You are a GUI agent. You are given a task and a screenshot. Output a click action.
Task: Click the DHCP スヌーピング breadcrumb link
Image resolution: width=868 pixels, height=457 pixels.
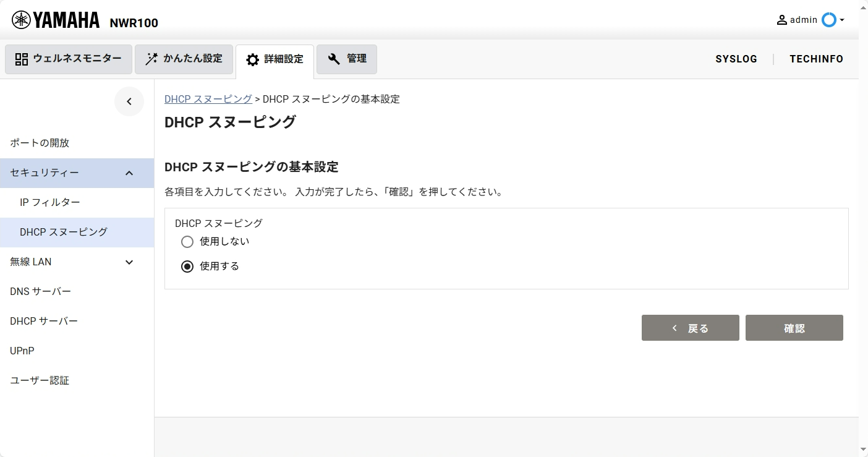pos(208,99)
